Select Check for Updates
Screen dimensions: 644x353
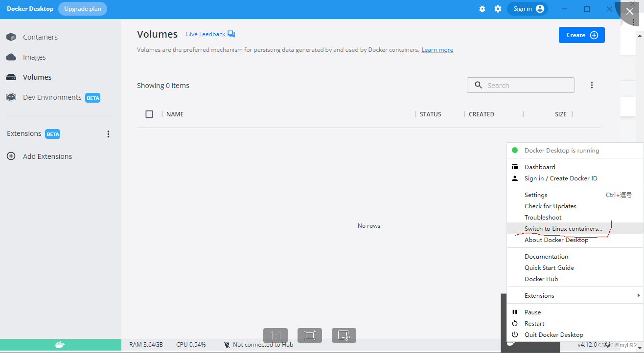point(575,206)
